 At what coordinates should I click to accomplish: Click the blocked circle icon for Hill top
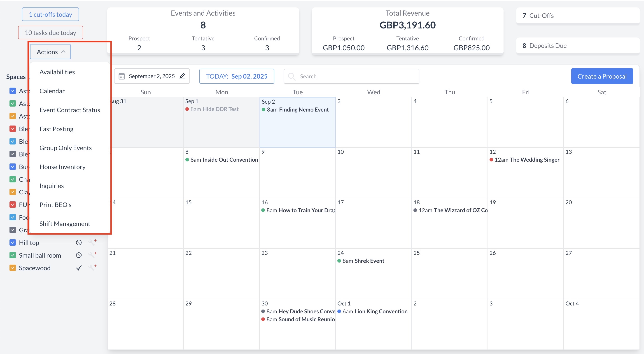click(x=79, y=242)
